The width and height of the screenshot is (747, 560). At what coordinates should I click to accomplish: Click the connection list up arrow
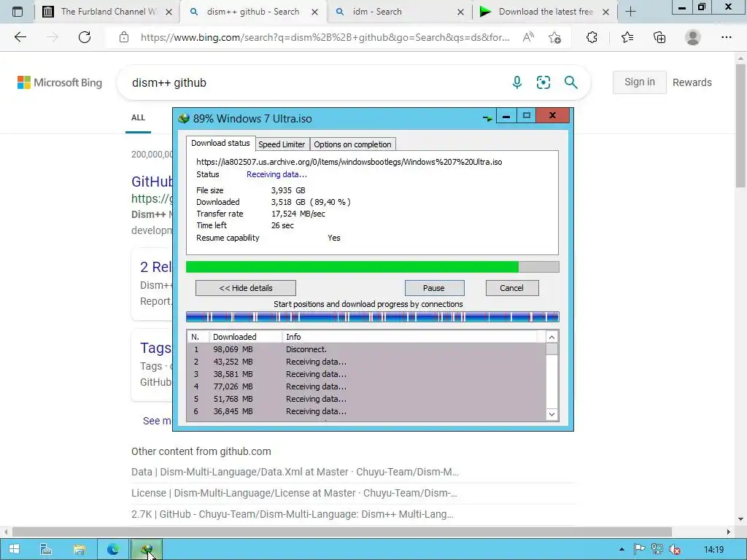pos(551,337)
